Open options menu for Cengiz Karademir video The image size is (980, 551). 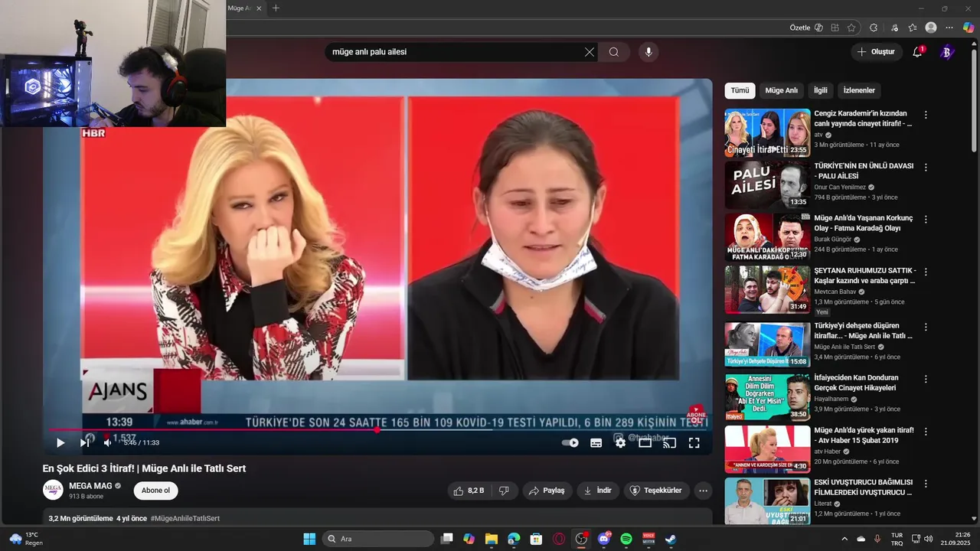point(926,115)
